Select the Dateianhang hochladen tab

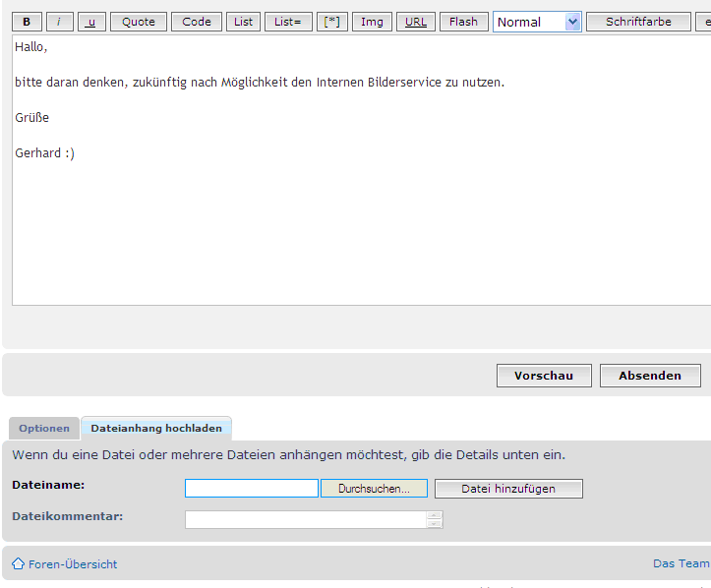(x=156, y=428)
